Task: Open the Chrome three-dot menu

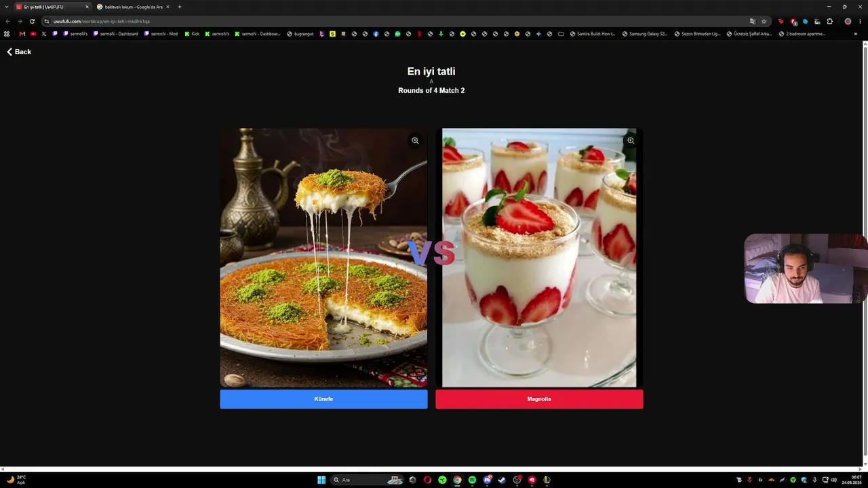Action: (860, 21)
